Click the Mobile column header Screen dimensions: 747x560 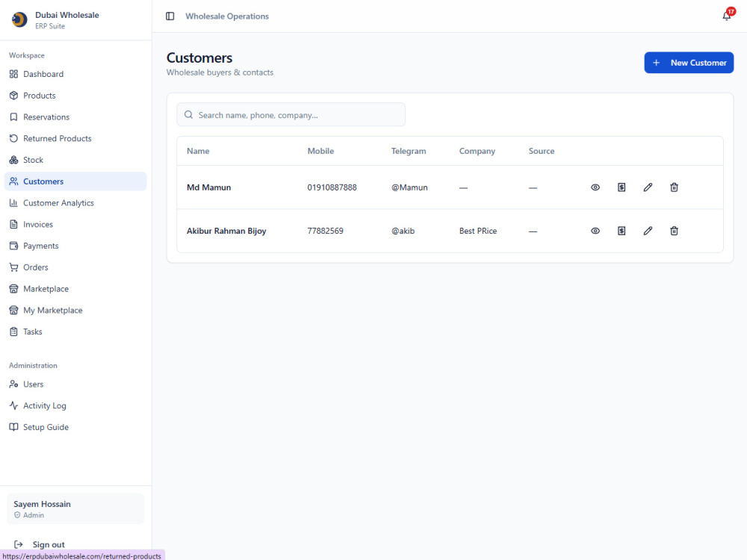[x=320, y=151]
